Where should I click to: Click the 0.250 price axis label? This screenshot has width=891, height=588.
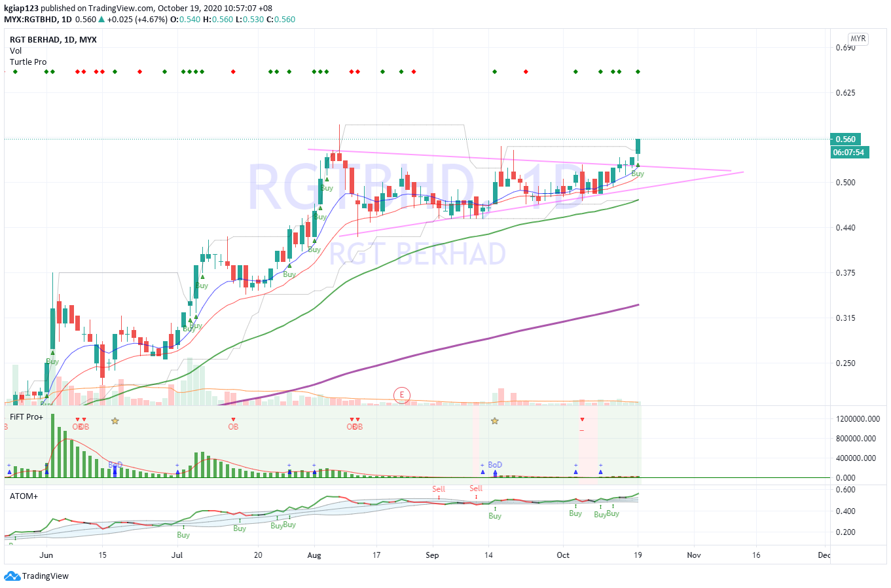coord(846,363)
